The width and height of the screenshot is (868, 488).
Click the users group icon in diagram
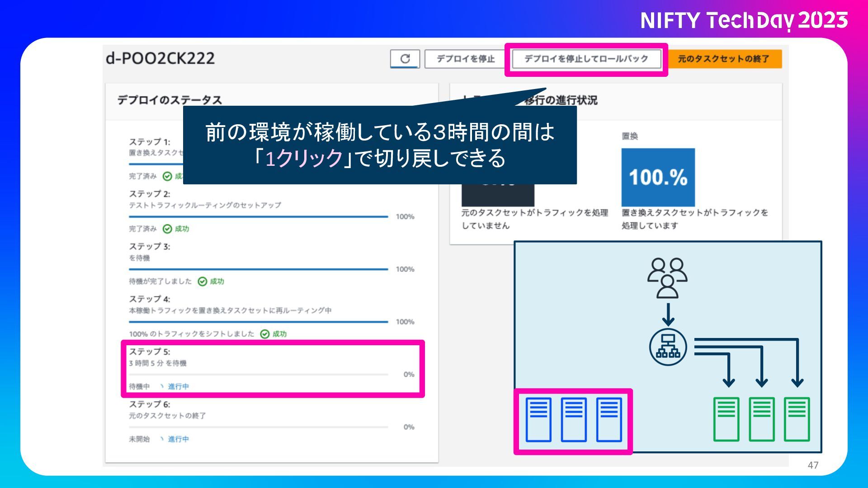pos(667,278)
